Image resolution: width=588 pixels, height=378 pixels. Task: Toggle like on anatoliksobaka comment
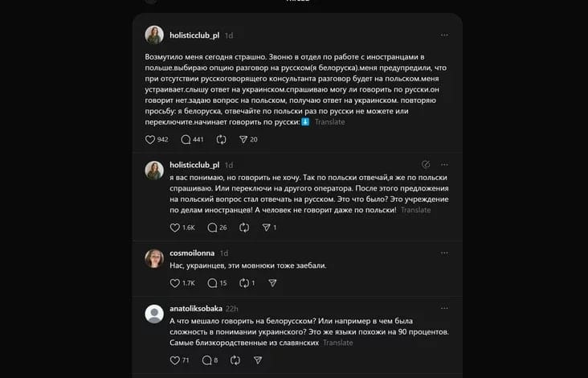[x=175, y=360]
